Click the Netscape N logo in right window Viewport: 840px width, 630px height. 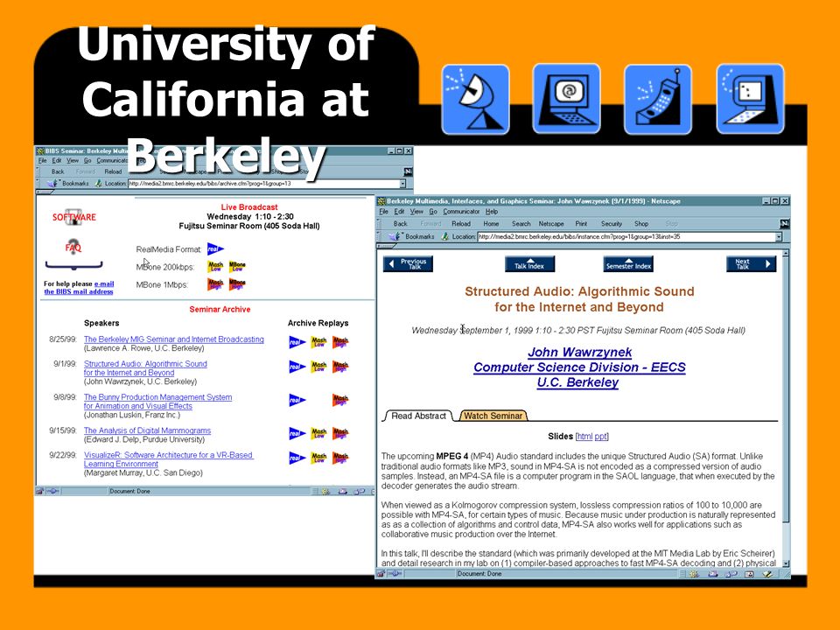pyautogui.click(x=784, y=223)
